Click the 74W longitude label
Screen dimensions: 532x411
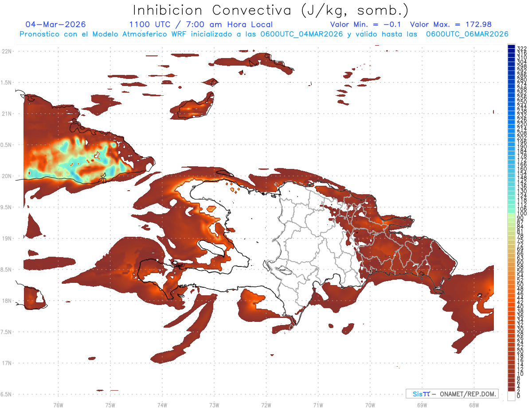click(x=162, y=405)
